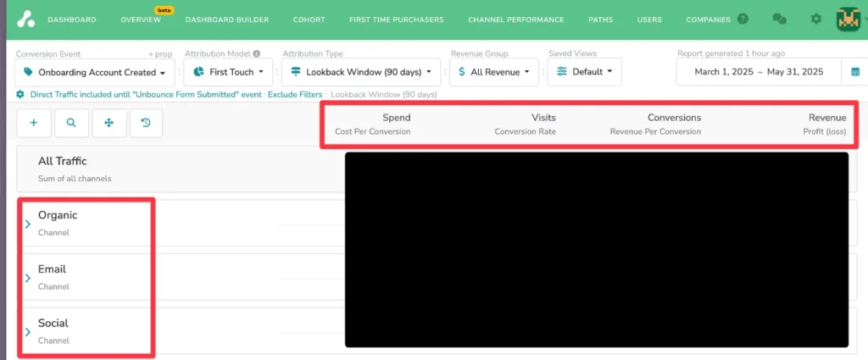This screenshot has width=868, height=360.
Task: Open the calendar picker icon
Action: coord(855,72)
